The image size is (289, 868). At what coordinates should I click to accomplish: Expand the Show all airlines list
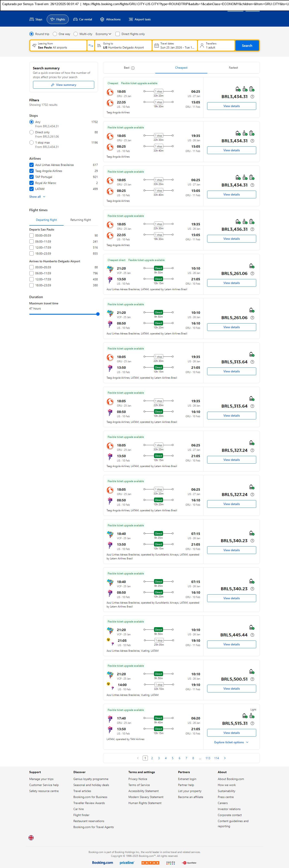[37, 196]
